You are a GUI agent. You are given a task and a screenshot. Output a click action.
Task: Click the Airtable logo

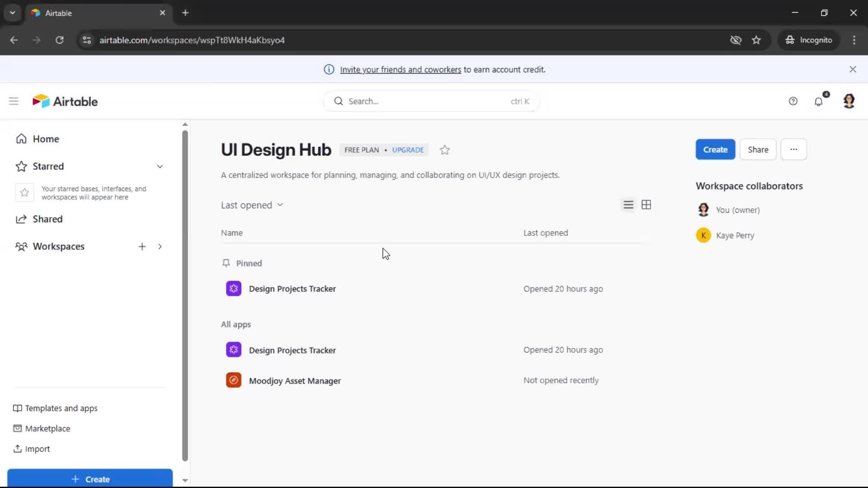pyautogui.click(x=65, y=101)
